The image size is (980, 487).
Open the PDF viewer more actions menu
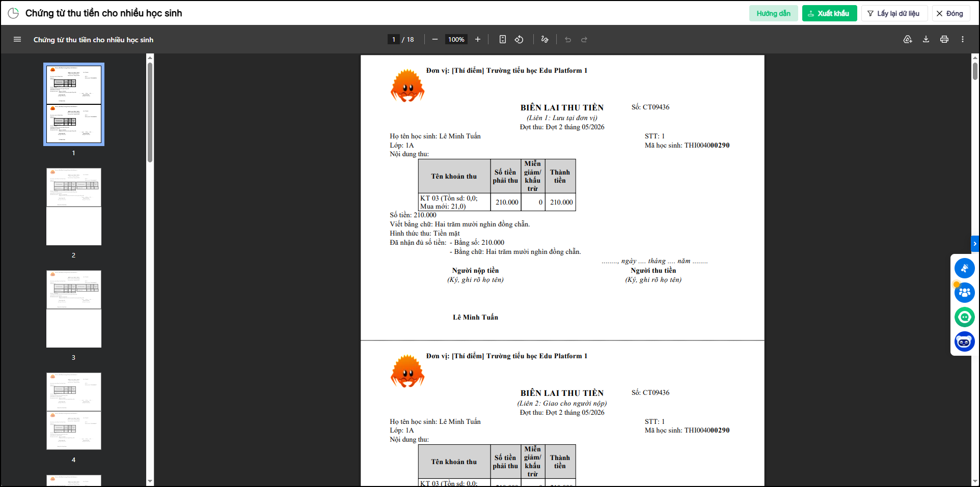(963, 40)
